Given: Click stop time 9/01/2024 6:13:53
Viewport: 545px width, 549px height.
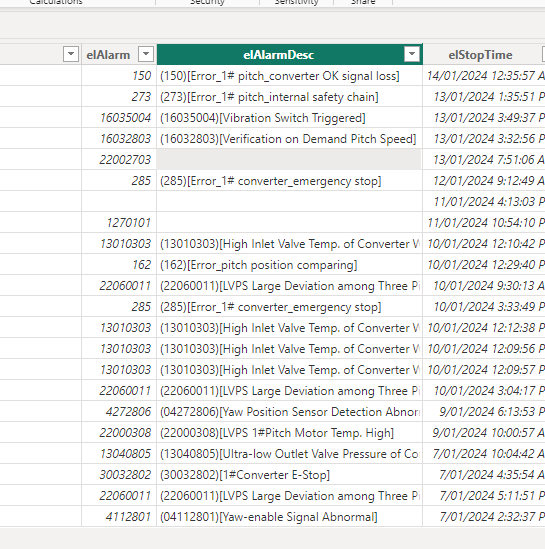Looking at the screenshot, I should click(x=484, y=412).
